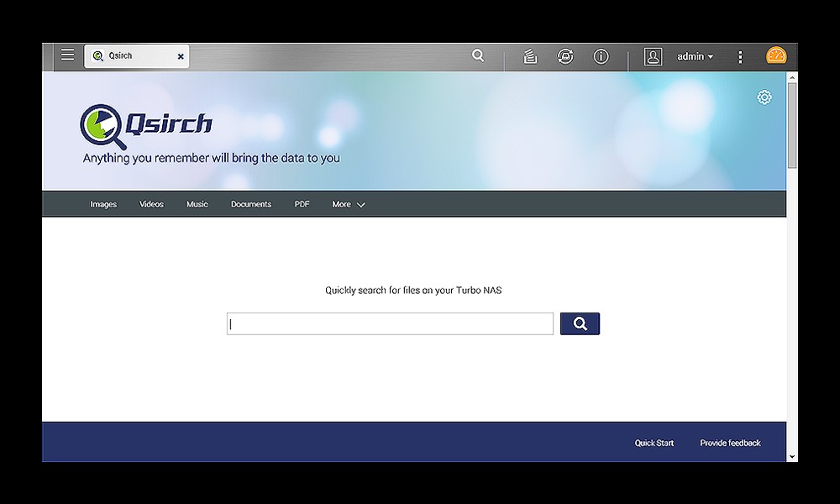Filter search by PDF
The height and width of the screenshot is (504, 840).
click(302, 204)
